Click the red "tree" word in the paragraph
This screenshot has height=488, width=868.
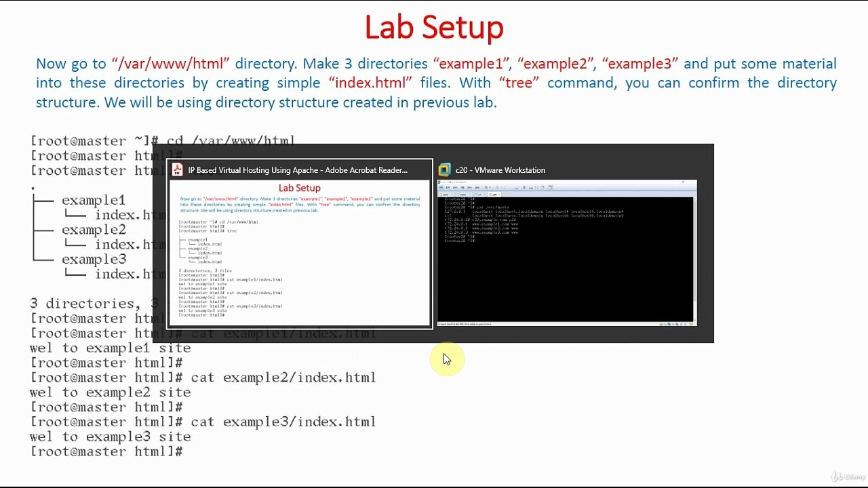519,83
